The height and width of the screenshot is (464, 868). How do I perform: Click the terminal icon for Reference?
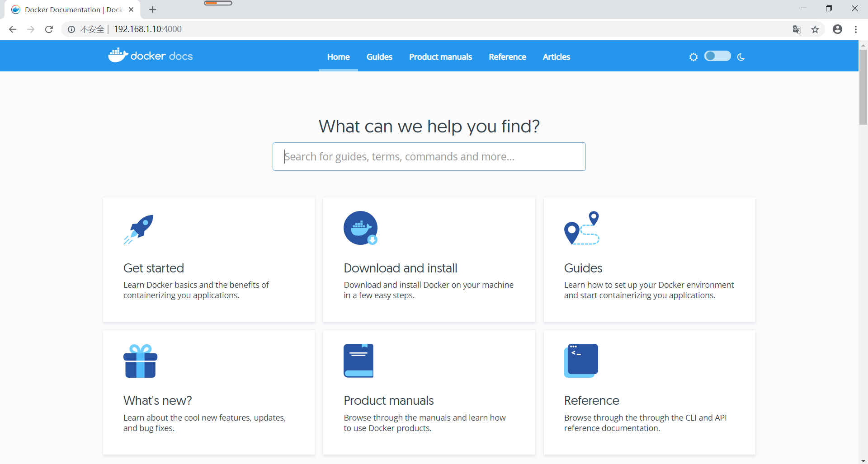click(x=581, y=361)
